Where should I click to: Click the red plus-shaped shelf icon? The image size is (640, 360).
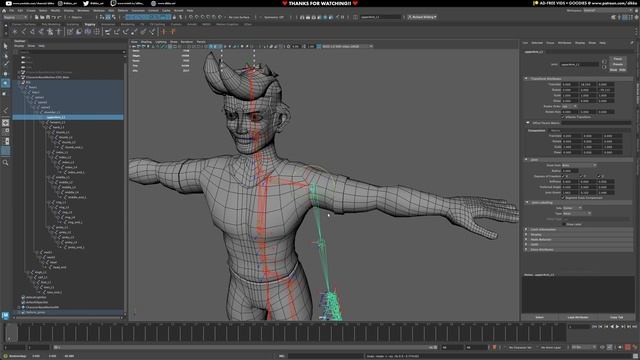pos(164,31)
